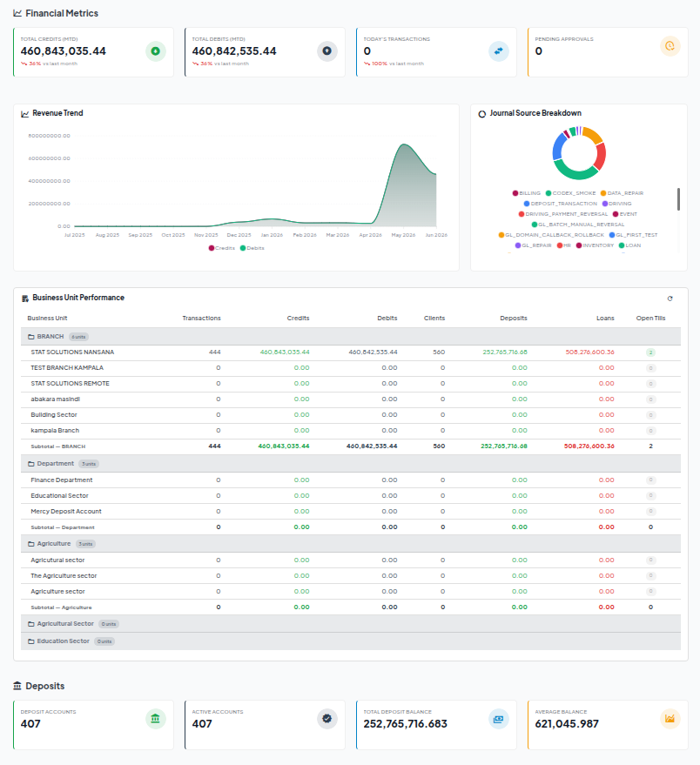
Task: Click the Deposits bank section icon
Action: click(17, 686)
